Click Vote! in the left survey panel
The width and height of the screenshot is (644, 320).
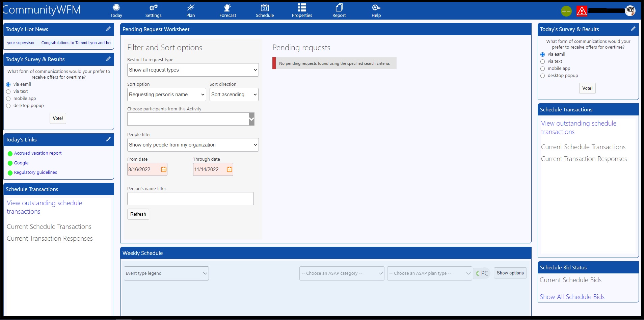(58, 118)
